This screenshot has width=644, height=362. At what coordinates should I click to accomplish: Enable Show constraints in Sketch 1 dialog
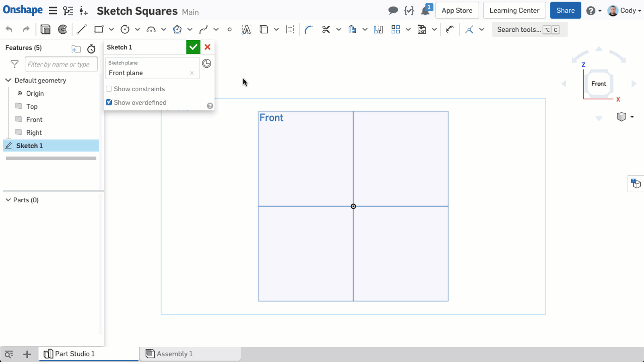pos(109,89)
